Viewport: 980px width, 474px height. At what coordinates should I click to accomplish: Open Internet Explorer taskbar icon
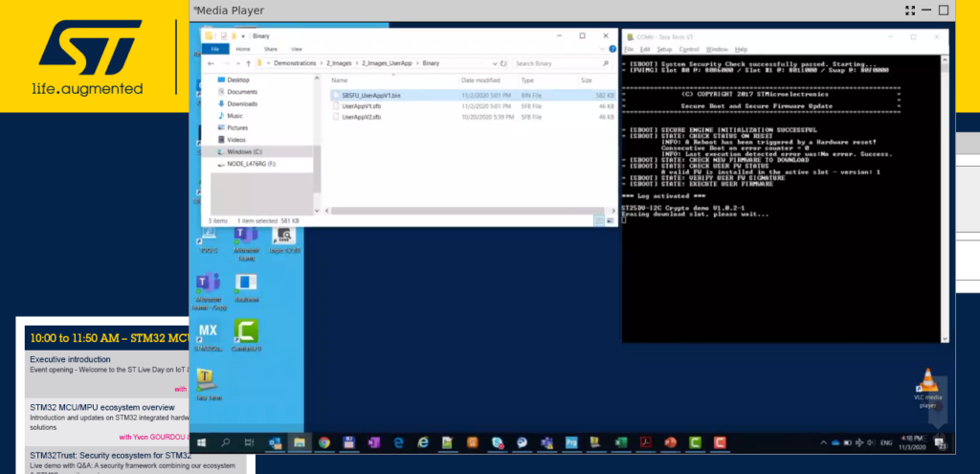pos(423,442)
